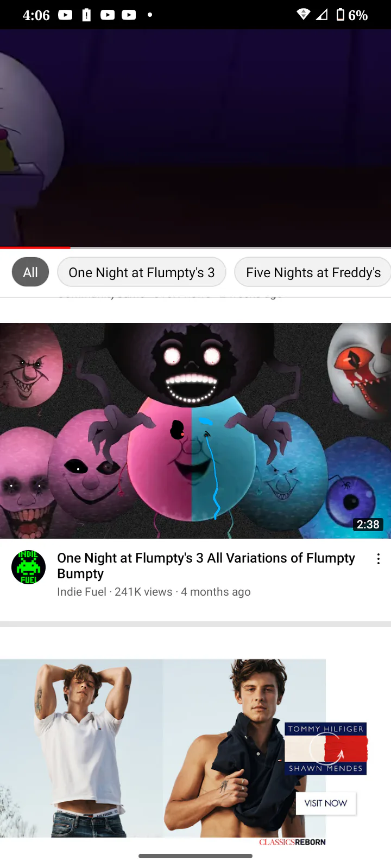Tap Indie Fuel 241K views metadata line
Screen dimensions: 391x868
[154, 592]
